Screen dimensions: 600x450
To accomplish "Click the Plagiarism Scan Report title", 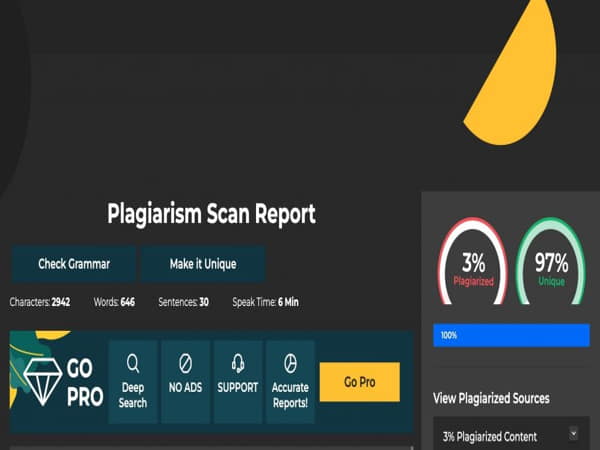I will pos(211,214).
